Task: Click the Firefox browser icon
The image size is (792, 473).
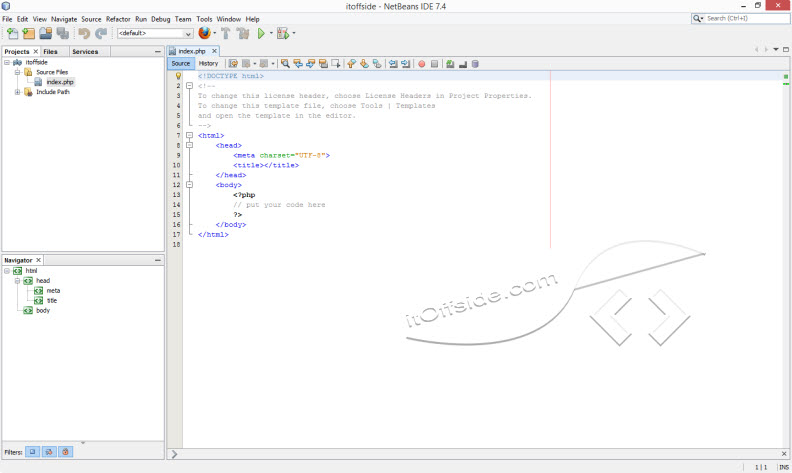Action: [x=204, y=33]
